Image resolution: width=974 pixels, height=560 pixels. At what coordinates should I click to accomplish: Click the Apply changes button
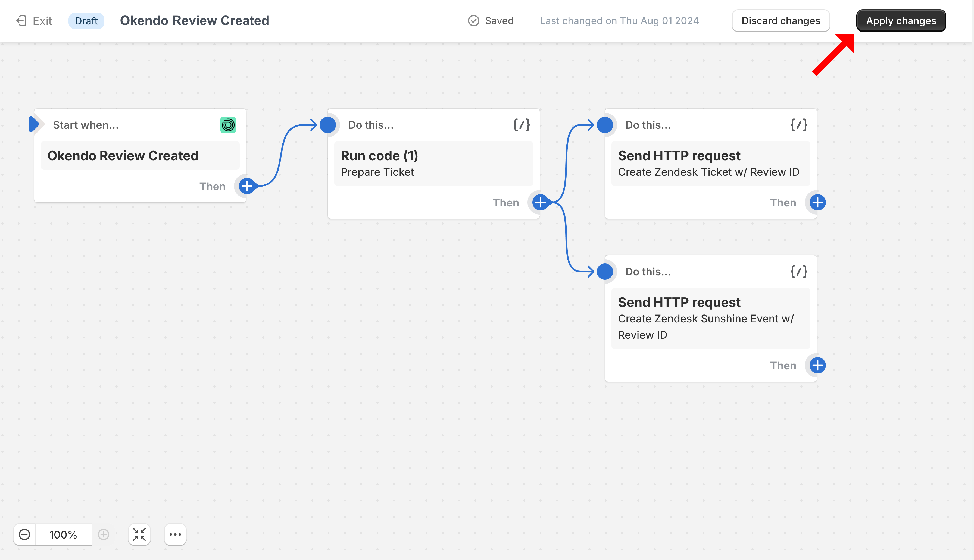pos(901,21)
